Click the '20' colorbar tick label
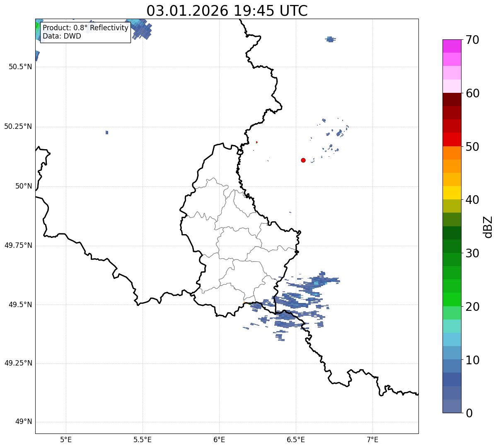 click(473, 307)
